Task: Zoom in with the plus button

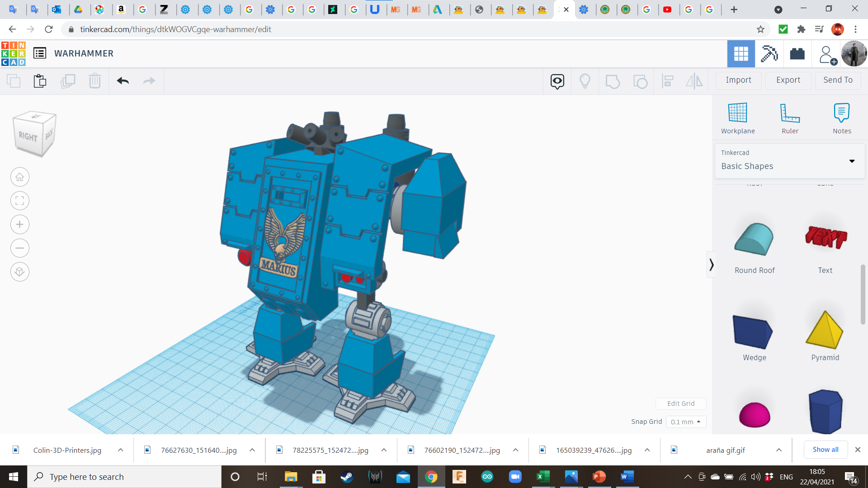Action: coord(20,225)
